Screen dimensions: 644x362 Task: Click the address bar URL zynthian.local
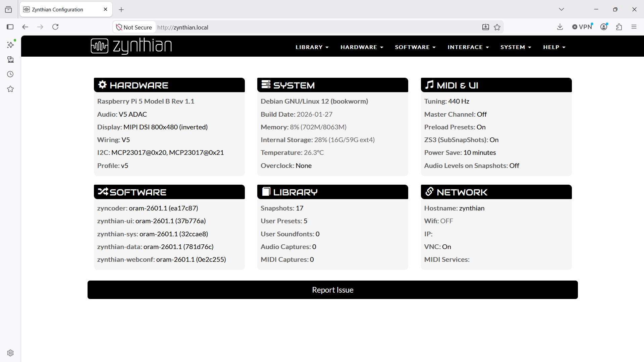coord(183,27)
